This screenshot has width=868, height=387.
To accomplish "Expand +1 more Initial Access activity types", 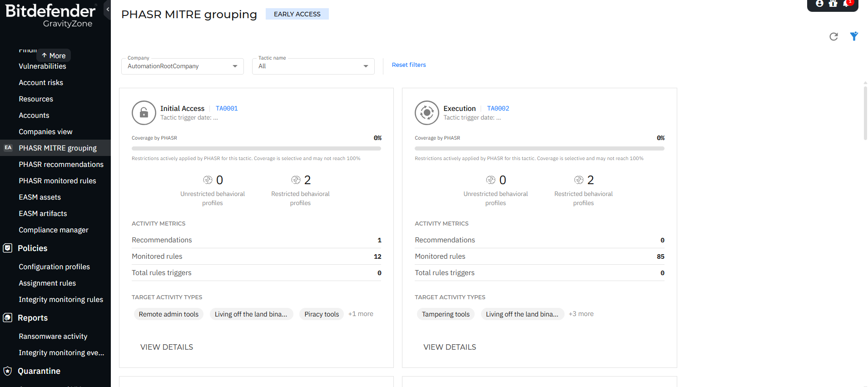I will click(361, 314).
